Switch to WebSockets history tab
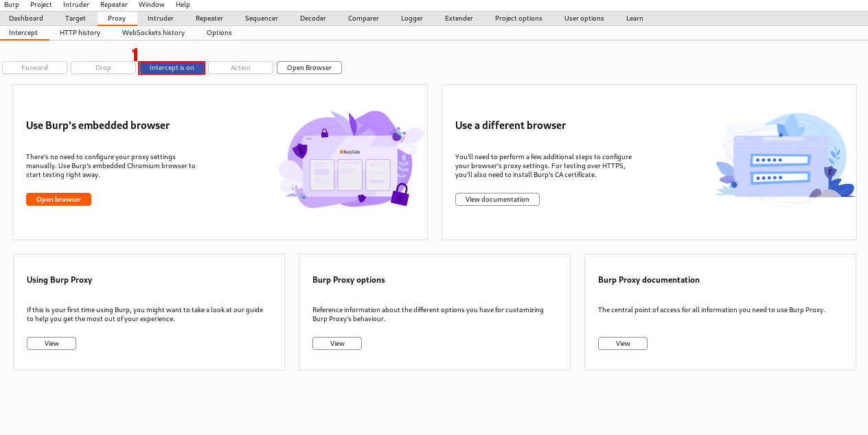Screen dimensions: 868x435 (x=153, y=33)
